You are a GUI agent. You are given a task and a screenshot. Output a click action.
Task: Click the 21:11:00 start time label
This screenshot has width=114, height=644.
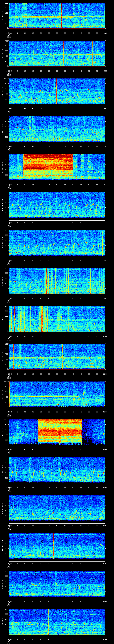click(x=9, y=412)
